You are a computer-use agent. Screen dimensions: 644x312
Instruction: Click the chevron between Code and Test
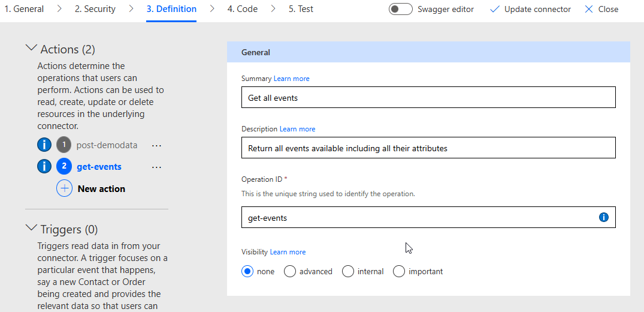[273, 9]
